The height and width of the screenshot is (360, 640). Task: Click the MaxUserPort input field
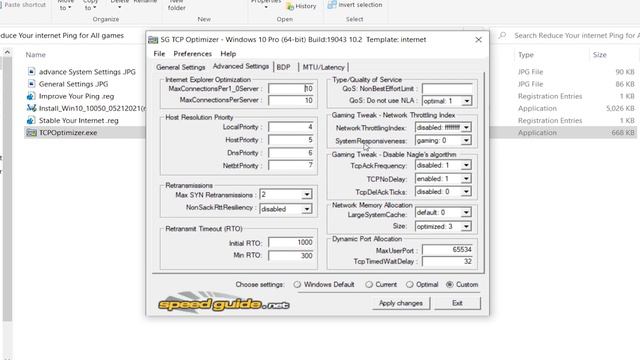click(x=447, y=249)
